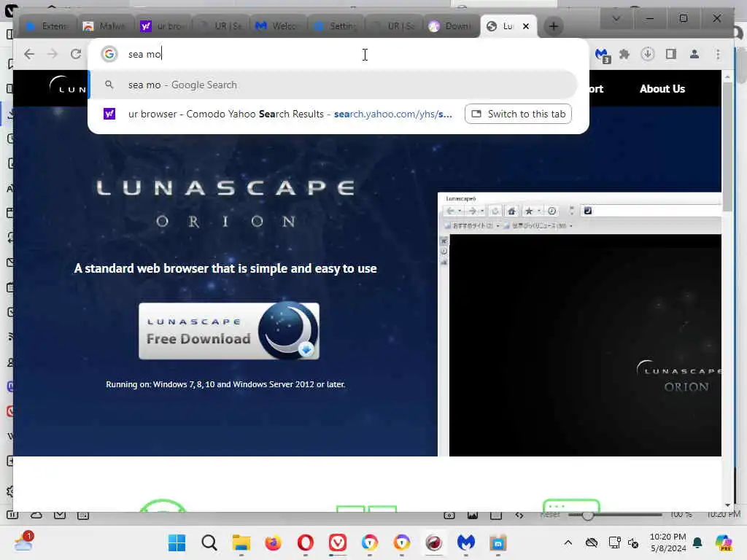Click the forward navigation arrow
Screen dimensions: 747x560
[53, 54]
